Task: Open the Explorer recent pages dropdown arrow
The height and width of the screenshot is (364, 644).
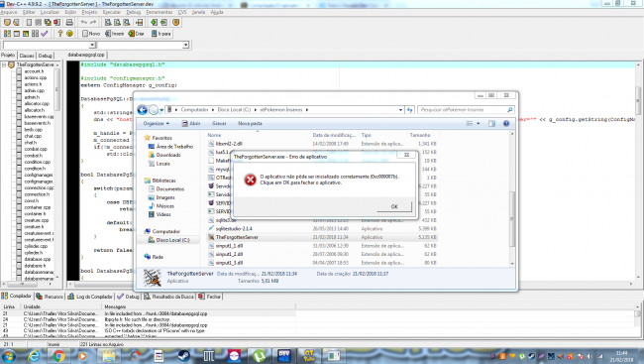Action: click(x=161, y=110)
